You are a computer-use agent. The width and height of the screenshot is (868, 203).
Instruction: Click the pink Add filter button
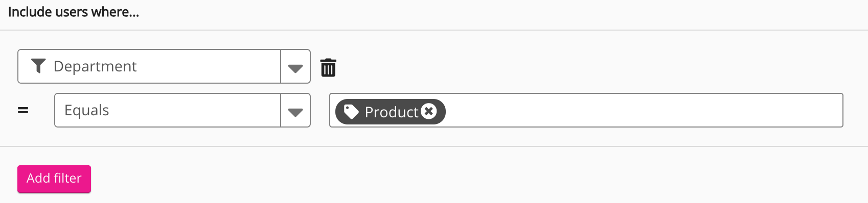pos(54,179)
